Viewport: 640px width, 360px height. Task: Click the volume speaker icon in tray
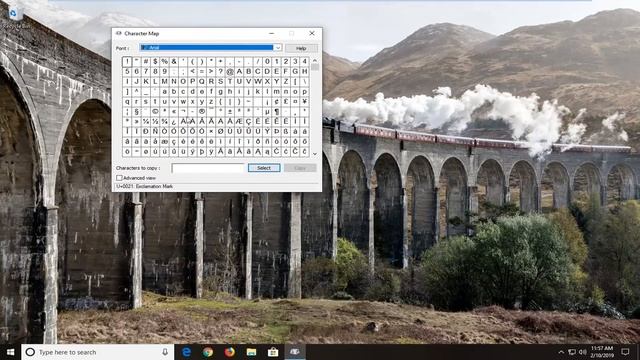[x=582, y=352]
